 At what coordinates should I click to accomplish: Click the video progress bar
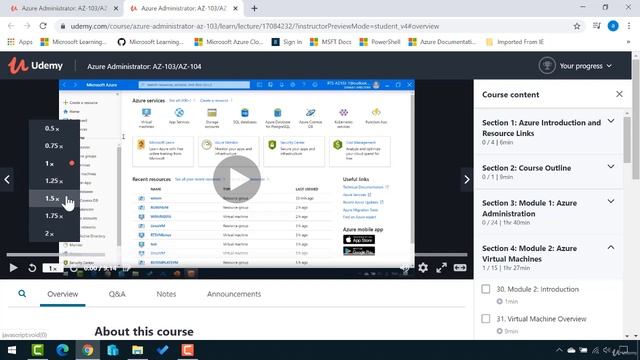(237, 255)
